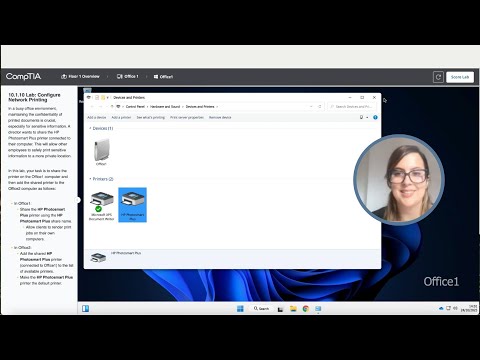Viewport: 480px width, 360px height.
Task: Launch Google Chrome from taskbar
Action: click(x=306, y=309)
